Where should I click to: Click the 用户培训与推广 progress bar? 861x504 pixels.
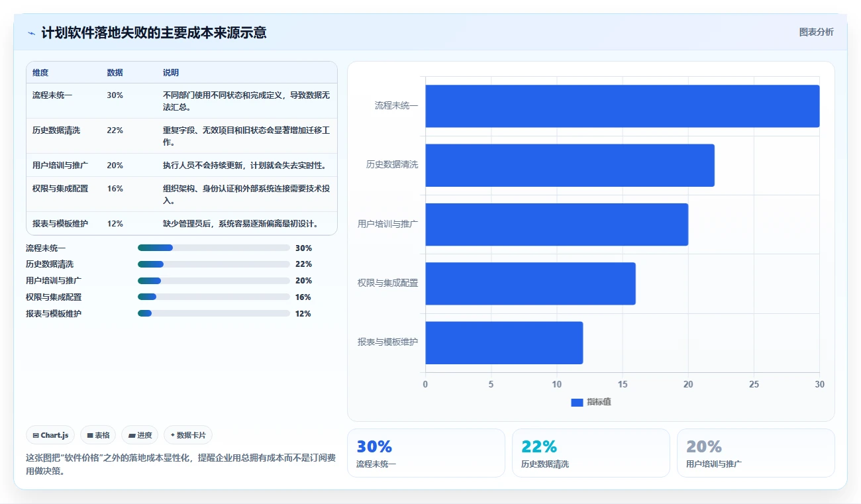214,281
